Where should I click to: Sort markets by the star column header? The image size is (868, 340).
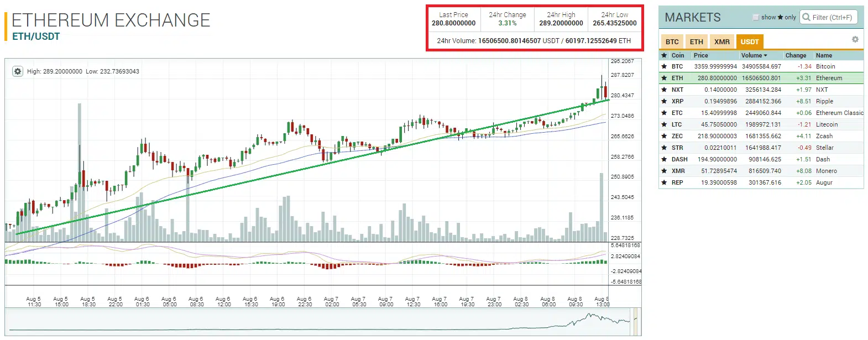tap(664, 55)
